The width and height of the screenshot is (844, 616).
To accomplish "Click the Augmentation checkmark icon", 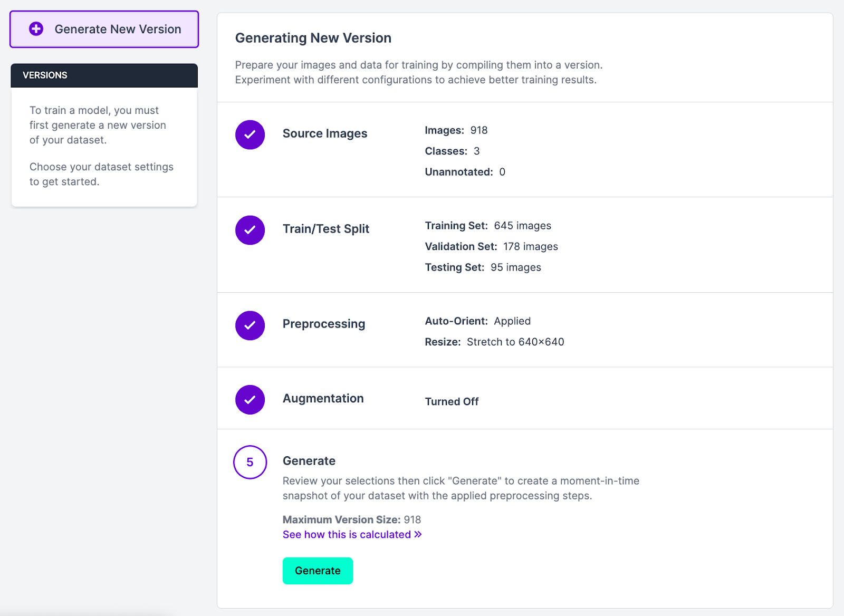I will 250,399.
